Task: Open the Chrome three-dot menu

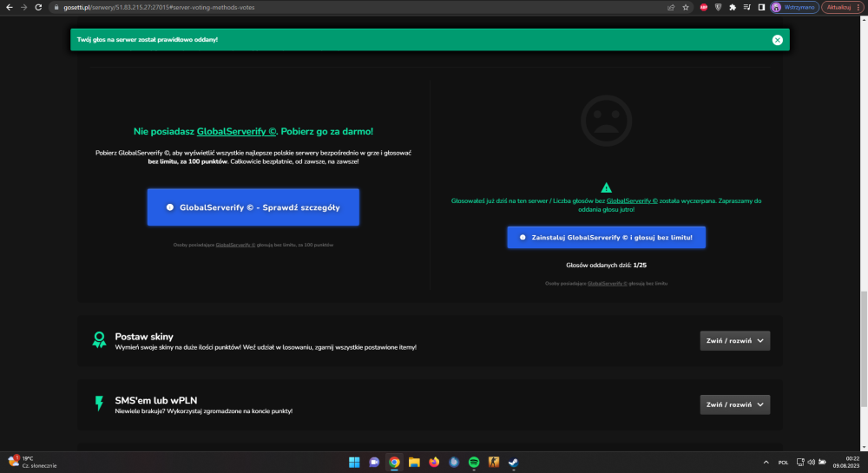Action: click(x=858, y=7)
